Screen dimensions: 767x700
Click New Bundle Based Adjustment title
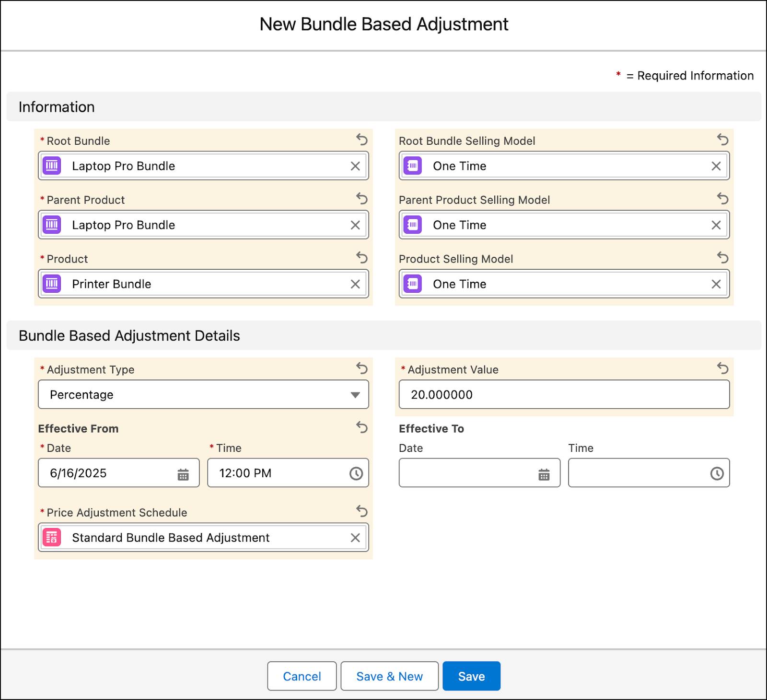[383, 24]
